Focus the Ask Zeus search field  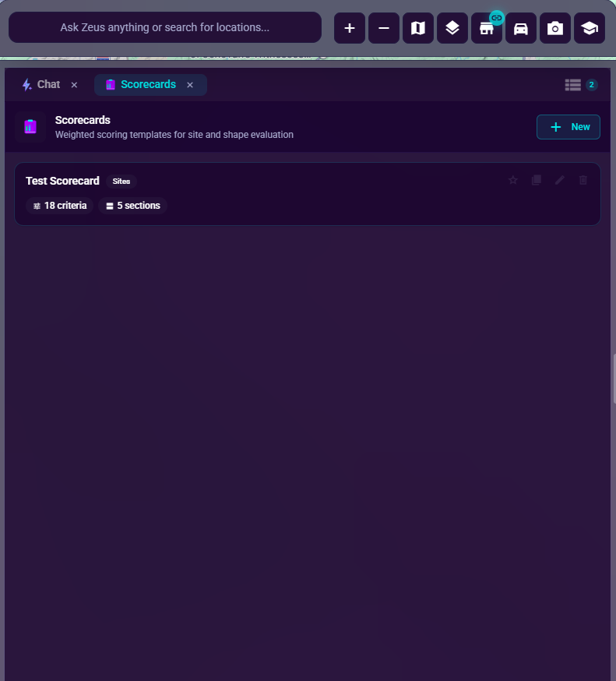[165, 27]
